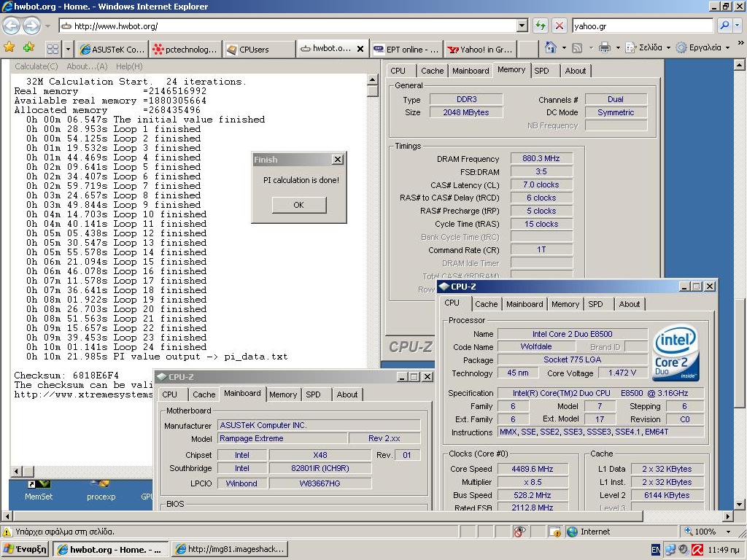Click the grey round tray icon beside antivirus
The height and width of the screenshot is (560, 747).
pyautogui.click(x=684, y=550)
